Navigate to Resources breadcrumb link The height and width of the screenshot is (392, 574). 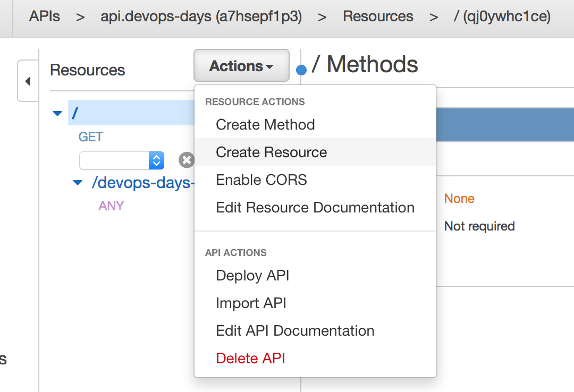tap(378, 16)
